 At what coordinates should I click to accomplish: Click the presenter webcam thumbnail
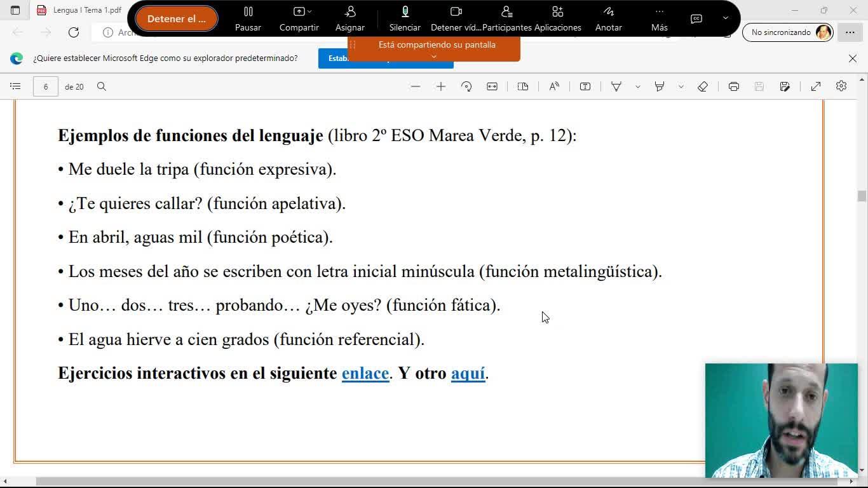pyautogui.click(x=782, y=420)
